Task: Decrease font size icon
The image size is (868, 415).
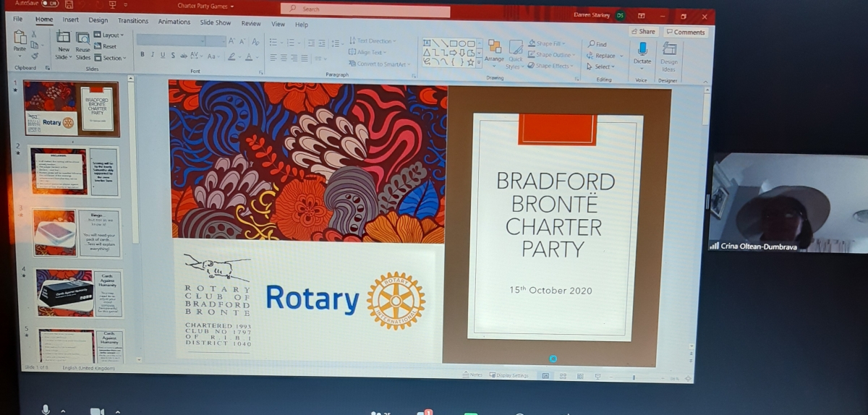Action: pos(243,41)
